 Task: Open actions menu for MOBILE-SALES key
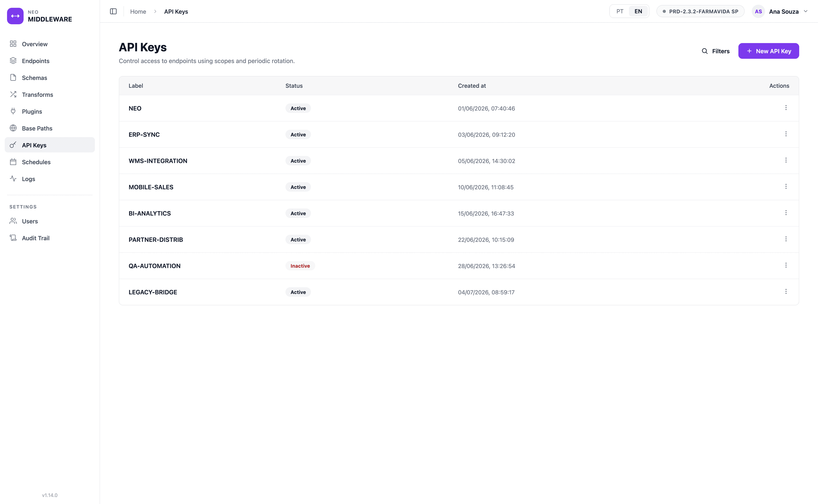[x=786, y=186]
